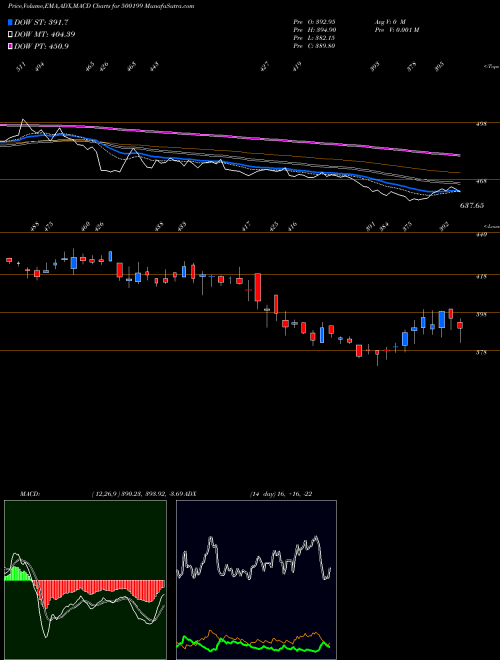
Task: Click the 427 top value label
Action: 265,67
